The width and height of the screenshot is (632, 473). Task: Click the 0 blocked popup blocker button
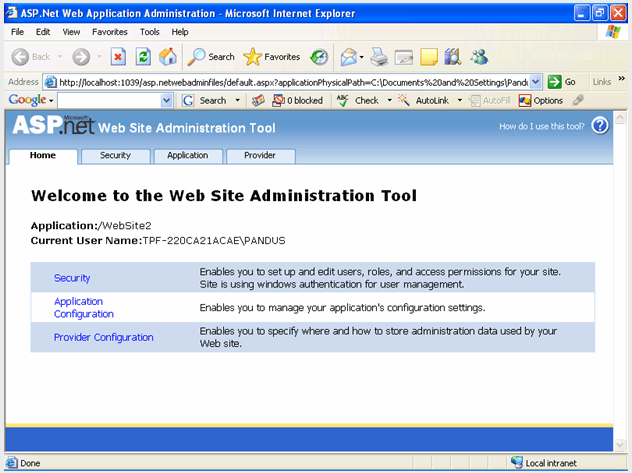click(x=297, y=100)
